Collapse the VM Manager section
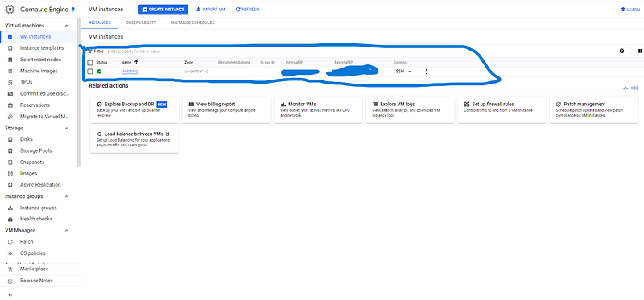This screenshot has width=644, height=300. (67, 230)
